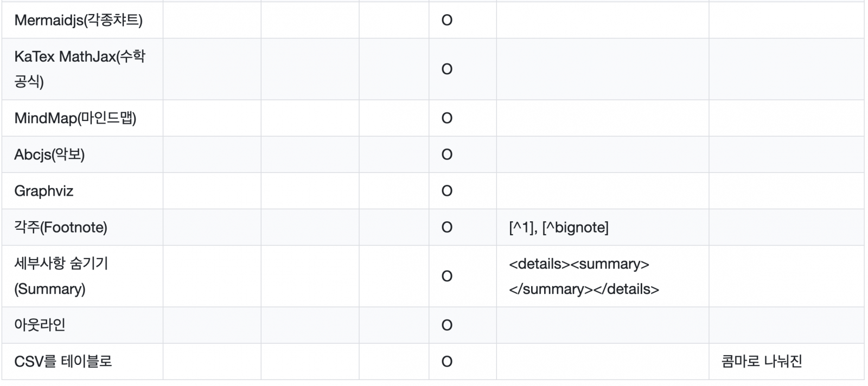Click the O mark in the MindMap row

[x=447, y=118]
